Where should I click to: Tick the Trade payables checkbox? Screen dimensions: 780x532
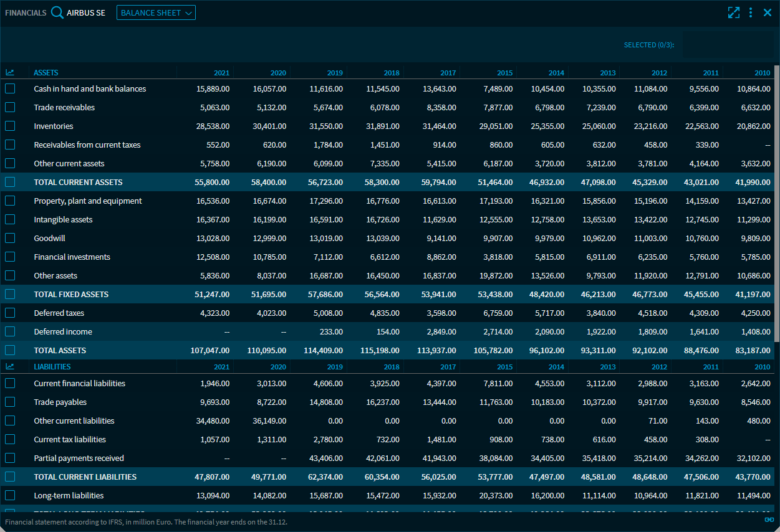[x=10, y=402]
